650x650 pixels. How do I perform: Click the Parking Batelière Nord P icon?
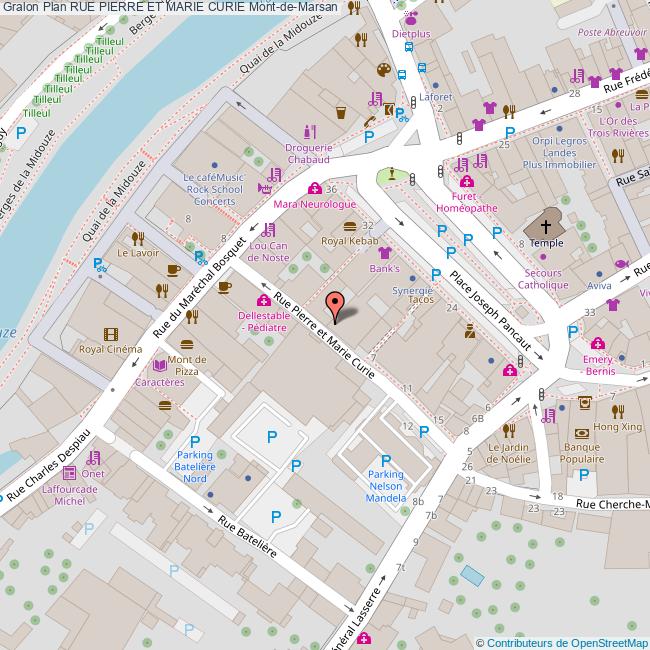coord(195,440)
